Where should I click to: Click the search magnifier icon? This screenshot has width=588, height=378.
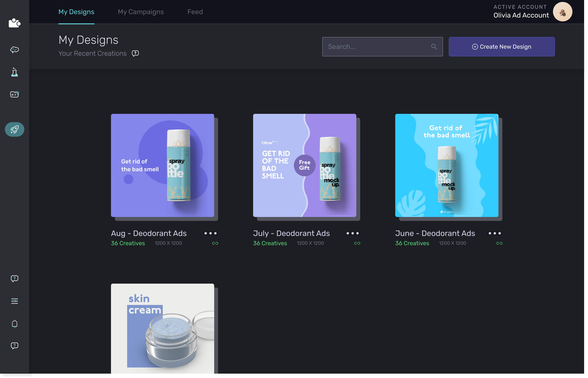coord(434,47)
